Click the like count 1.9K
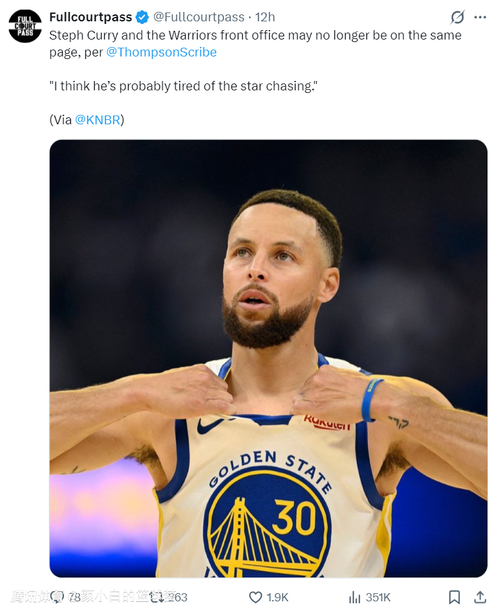 click(x=277, y=598)
